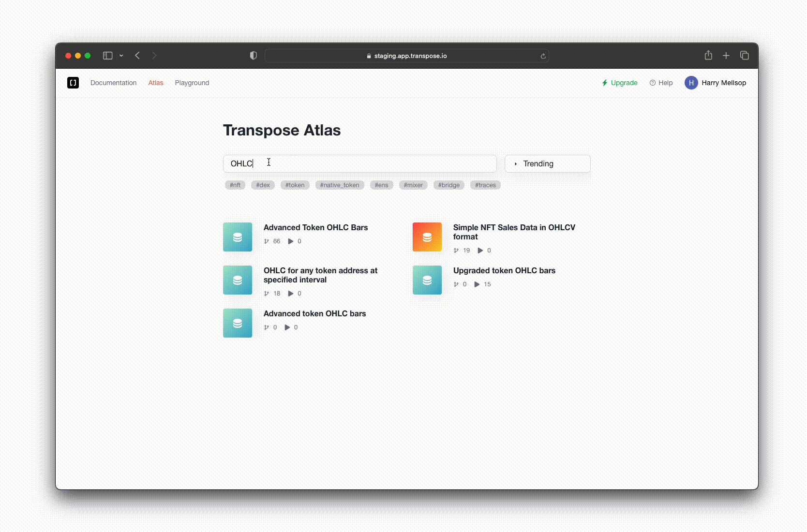
Task: Click the Harry Mellsop username
Action: 724,83
